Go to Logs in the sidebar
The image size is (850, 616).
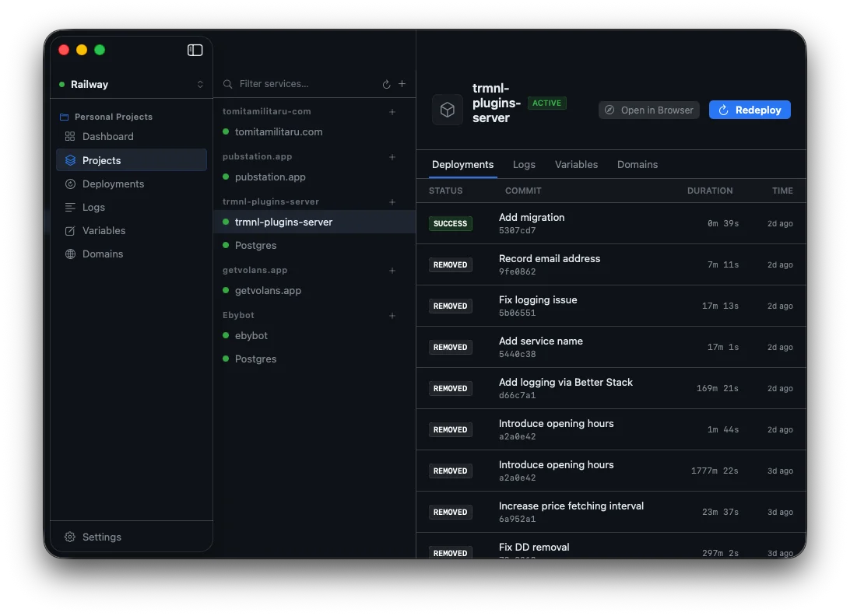[93, 207]
